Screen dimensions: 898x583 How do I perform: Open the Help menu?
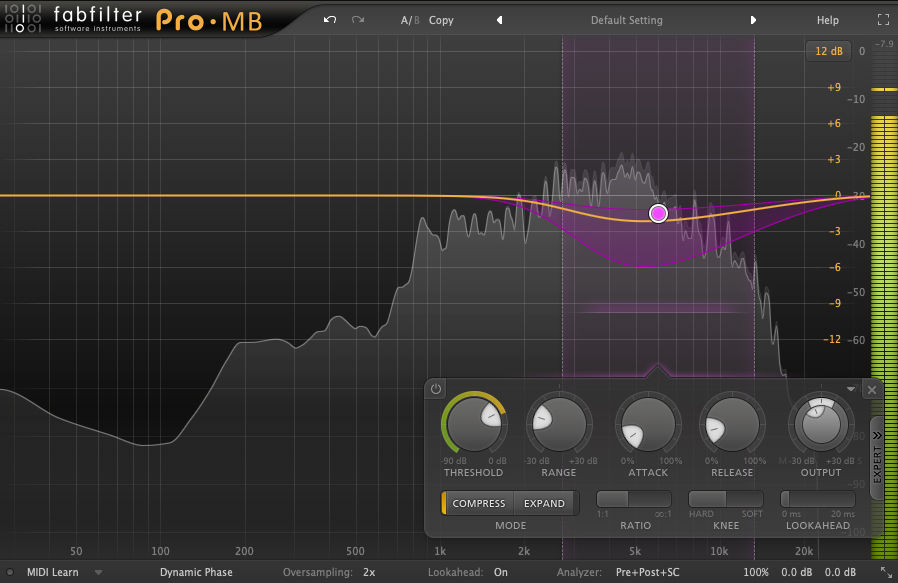point(828,20)
